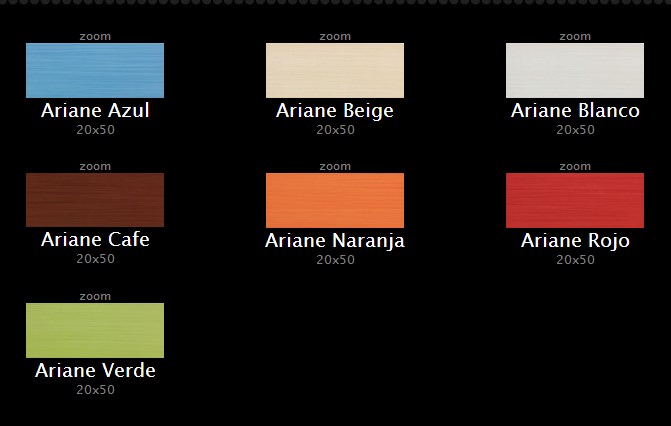The image size is (671, 426).
Task: Click zoom link above Ariane Beige
Action: [x=335, y=36]
